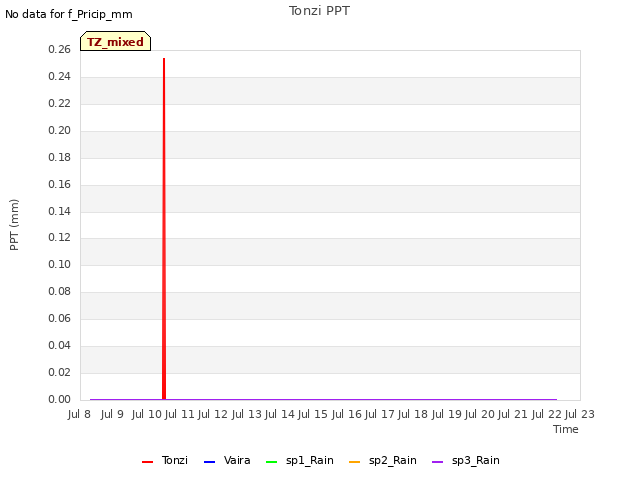Click the 'Jul 12' x-axis tick label
Viewport: 640px width, 480px height.
[213, 414]
